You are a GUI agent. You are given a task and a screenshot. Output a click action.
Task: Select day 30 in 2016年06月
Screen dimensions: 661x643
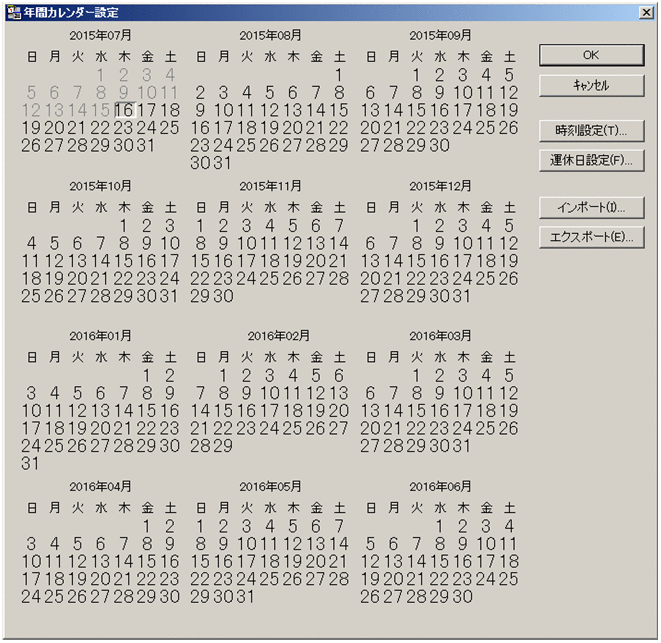463,597
